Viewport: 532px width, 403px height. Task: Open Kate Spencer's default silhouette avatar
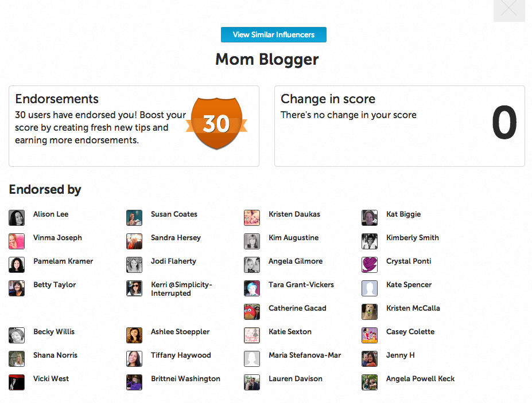click(370, 288)
